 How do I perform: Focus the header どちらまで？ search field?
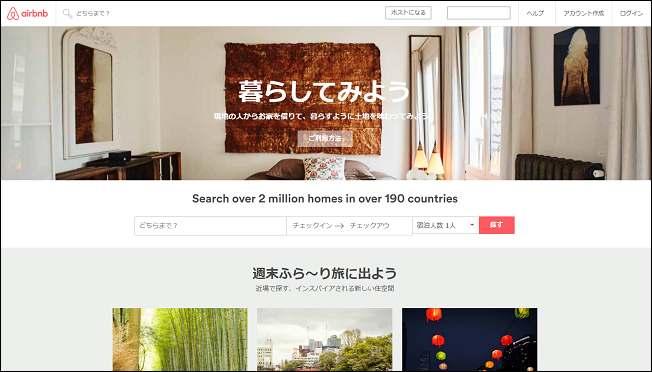[x=92, y=13]
